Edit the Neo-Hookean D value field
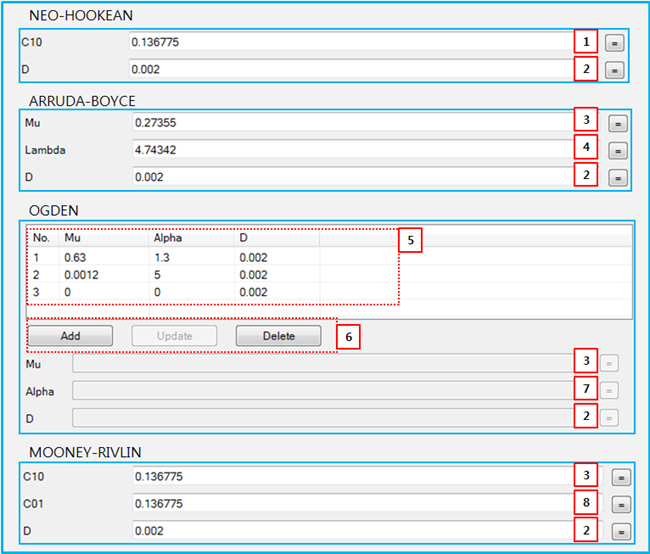 (x=352, y=69)
